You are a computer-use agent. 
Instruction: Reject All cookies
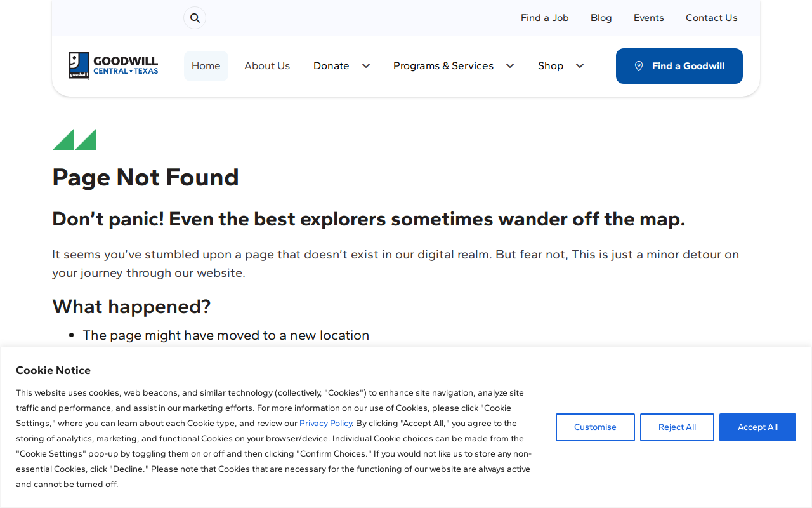coord(677,427)
